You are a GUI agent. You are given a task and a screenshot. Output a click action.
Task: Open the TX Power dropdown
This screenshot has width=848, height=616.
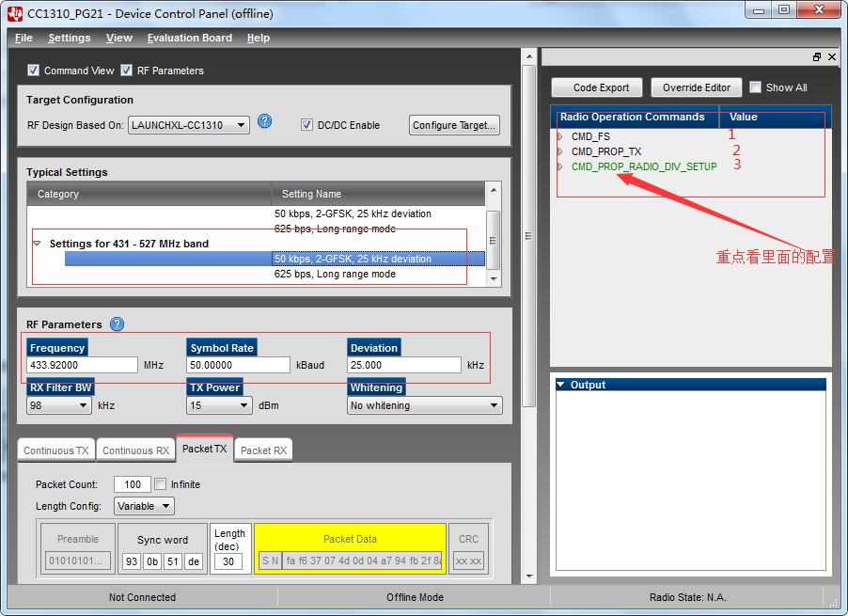click(219, 405)
